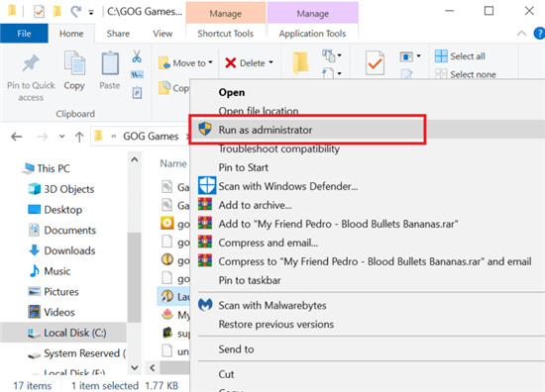Click the red Delete X icon
545x392 pixels.
coord(231,62)
